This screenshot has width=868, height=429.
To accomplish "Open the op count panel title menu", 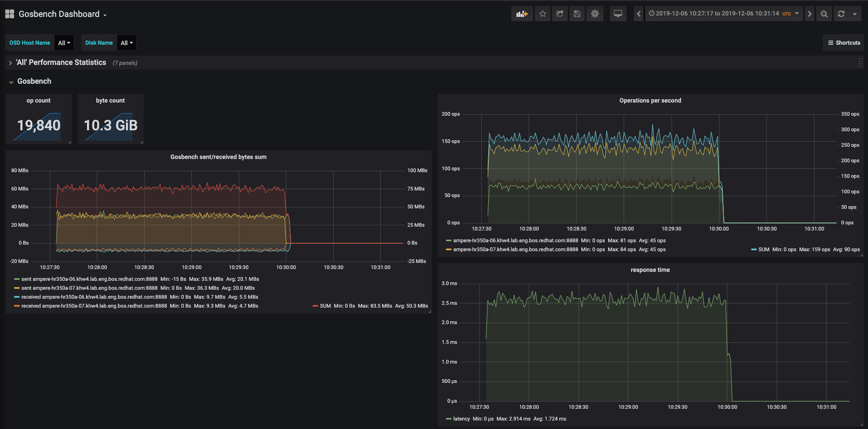I will pos(39,101).
